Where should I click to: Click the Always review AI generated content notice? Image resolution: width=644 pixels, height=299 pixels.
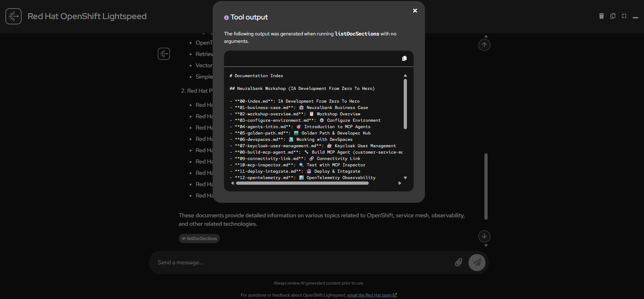click(x=318, y=283)
